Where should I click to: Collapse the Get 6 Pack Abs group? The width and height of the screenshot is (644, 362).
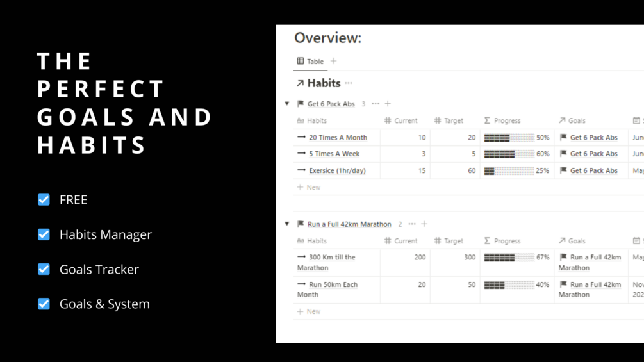pyautogui.click(x=287, y=104)
